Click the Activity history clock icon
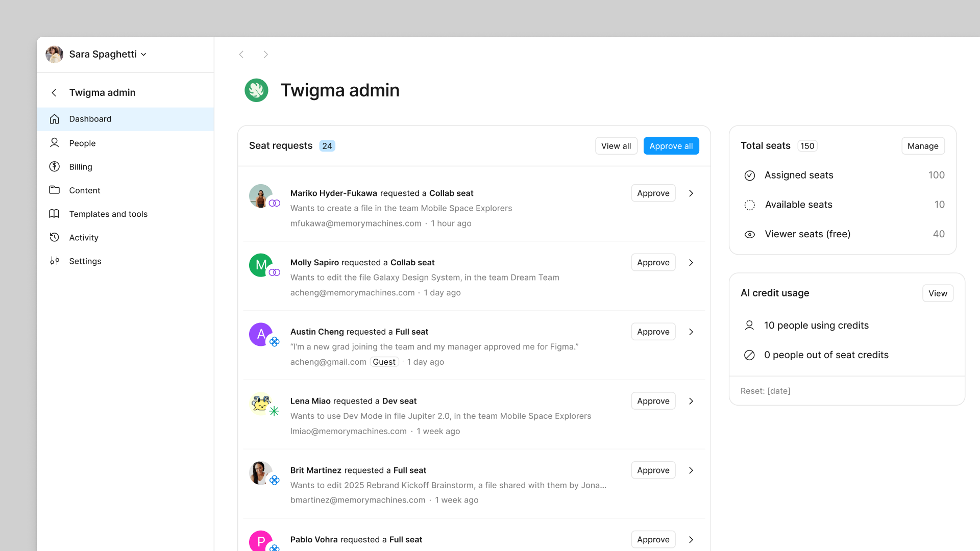980x551 pixels. coord(55,237)
